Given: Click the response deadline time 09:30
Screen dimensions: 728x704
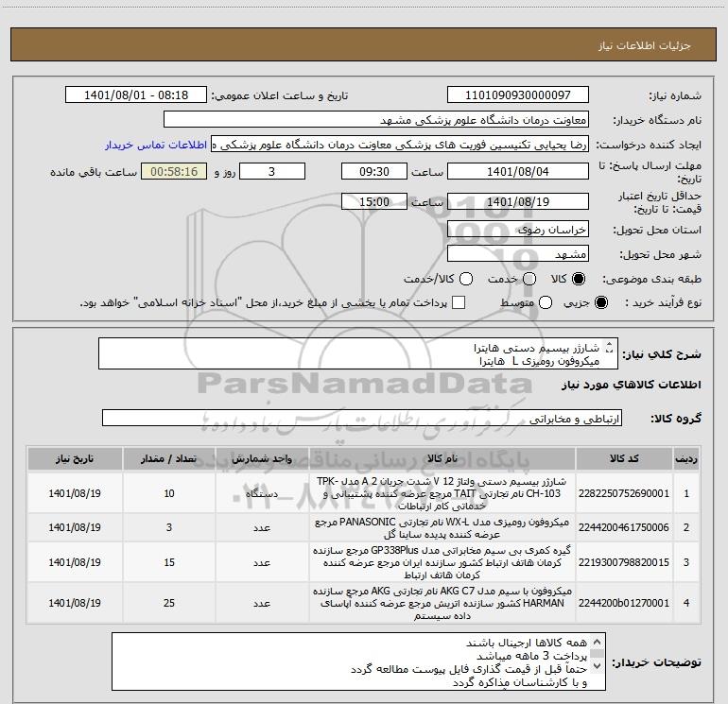Looking at the screenshot, I should (374, 171).
